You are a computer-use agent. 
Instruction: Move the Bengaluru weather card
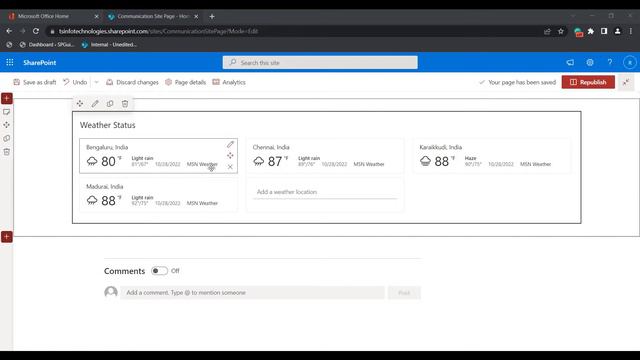click(230, 156)
